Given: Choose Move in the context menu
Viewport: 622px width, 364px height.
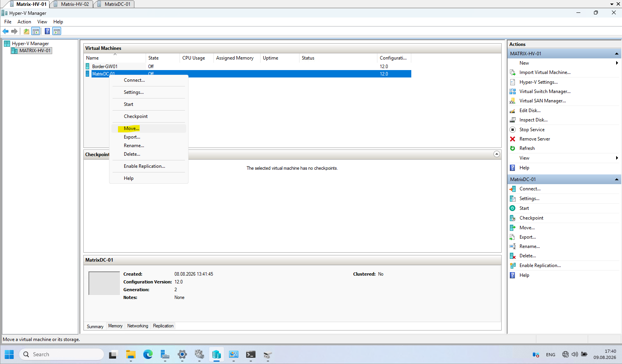Looking at the screenshot, I should pyautogui.click(x=149, y=128).
